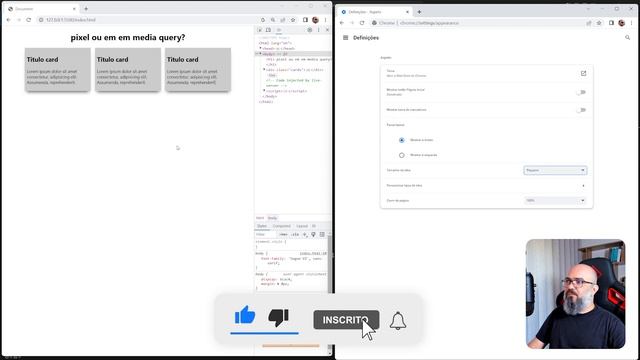Image resolution: width=640 pixels, height=360 pixels.
Task: Close the Definições browser tab
Action: pos(407,12)
